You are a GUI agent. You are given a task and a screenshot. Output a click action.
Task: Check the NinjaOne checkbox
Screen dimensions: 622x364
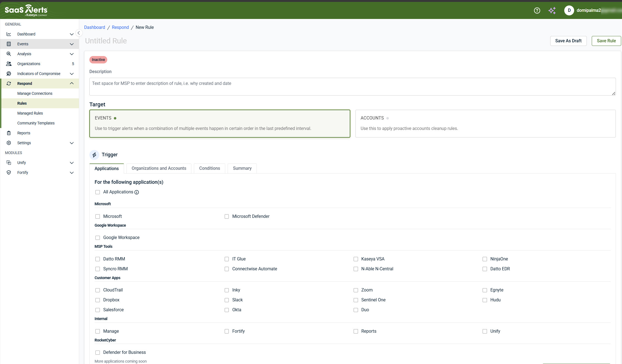(485, 259)
